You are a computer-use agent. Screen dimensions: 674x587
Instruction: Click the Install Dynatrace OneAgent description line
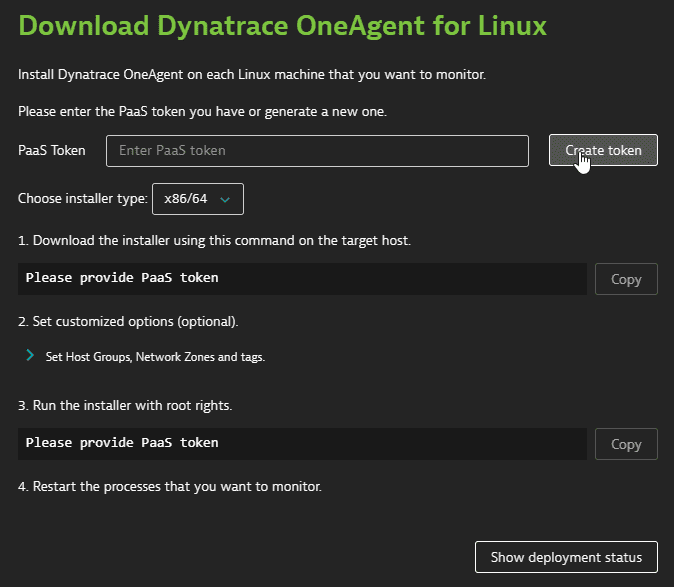252,75
